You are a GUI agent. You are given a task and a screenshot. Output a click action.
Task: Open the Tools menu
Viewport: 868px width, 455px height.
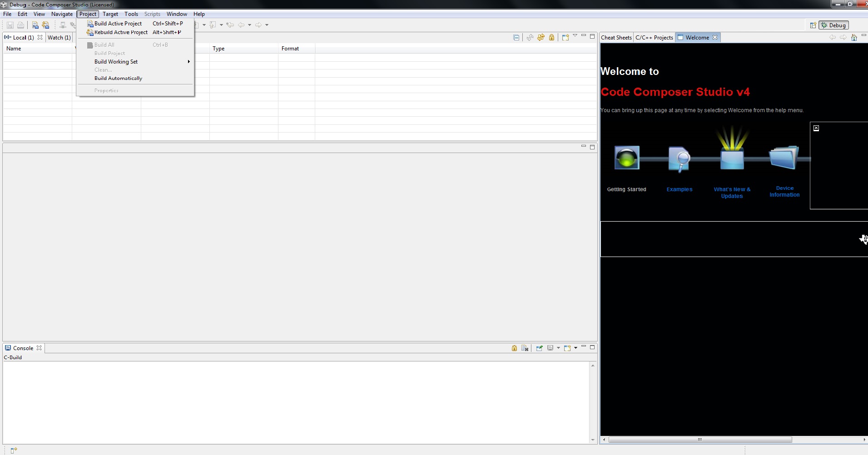coord(131,14)
